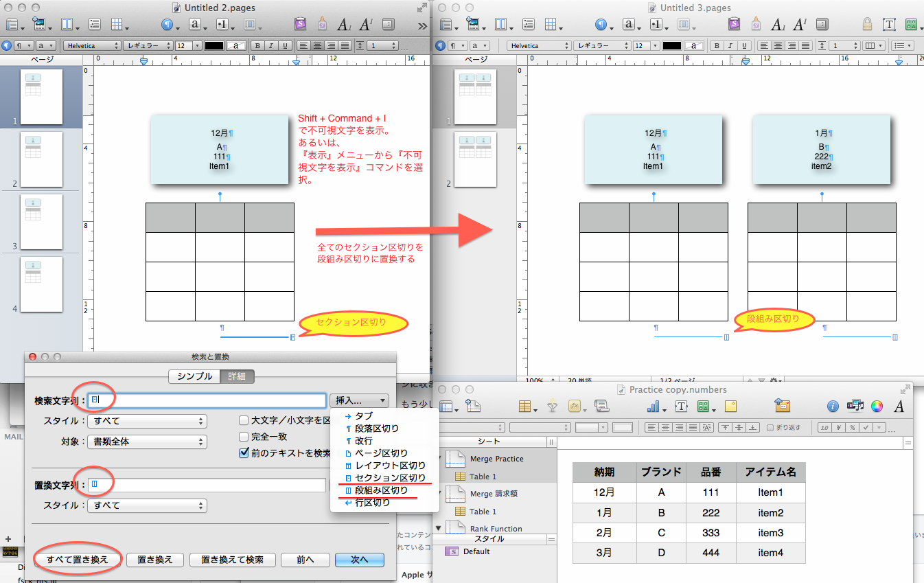Open the Colors wheel in Numbers toolbar
The height and width of the screenshot is (583, 924).
[877, 407]
